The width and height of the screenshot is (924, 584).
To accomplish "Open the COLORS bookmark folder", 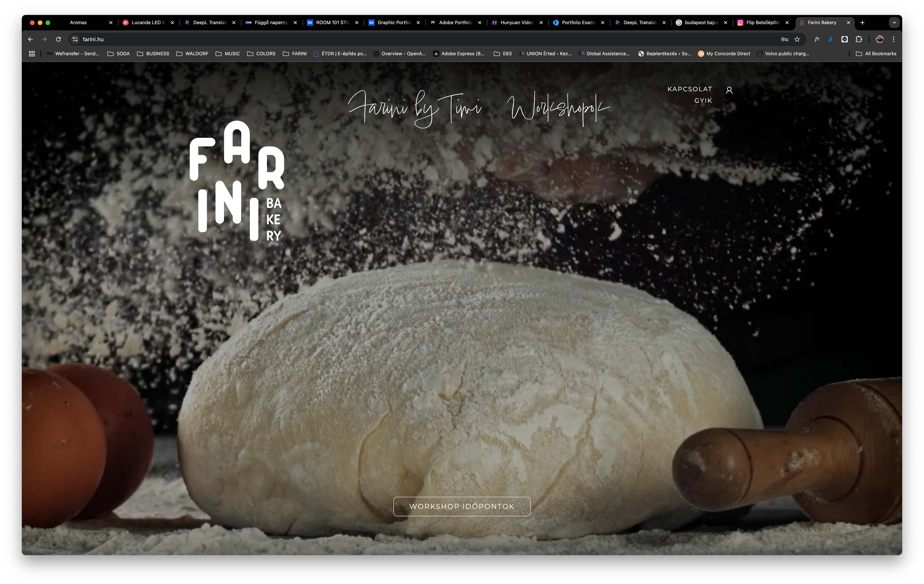I will [x=261, y=54].
